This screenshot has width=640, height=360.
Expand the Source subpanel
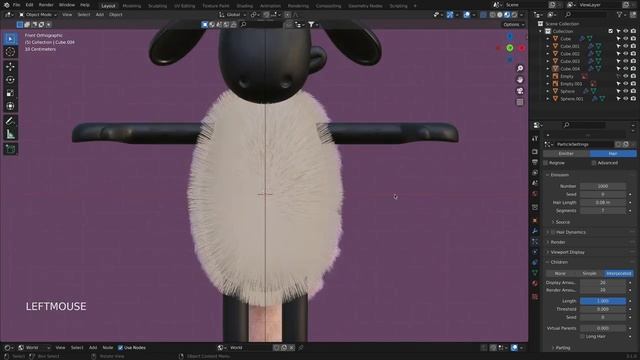click(562, 222)
